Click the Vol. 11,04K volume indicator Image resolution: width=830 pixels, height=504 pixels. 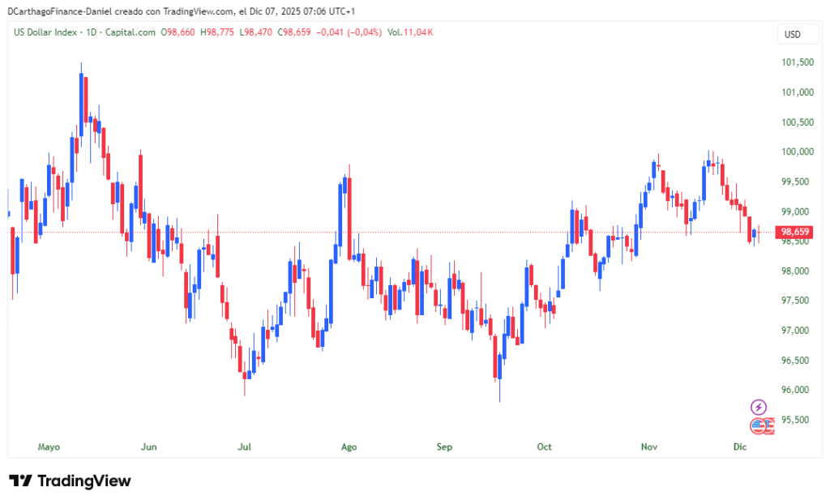[x=410, y=32]
